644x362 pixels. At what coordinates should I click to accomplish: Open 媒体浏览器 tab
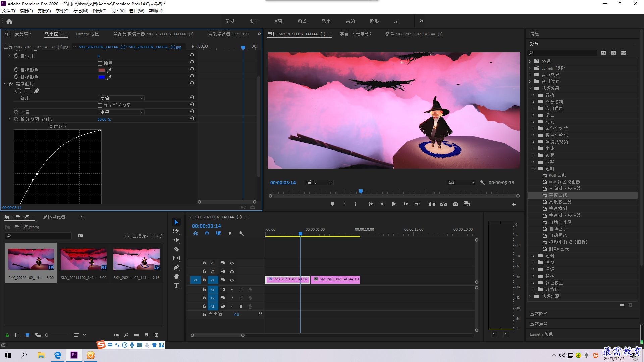click(x=54, y=217)
